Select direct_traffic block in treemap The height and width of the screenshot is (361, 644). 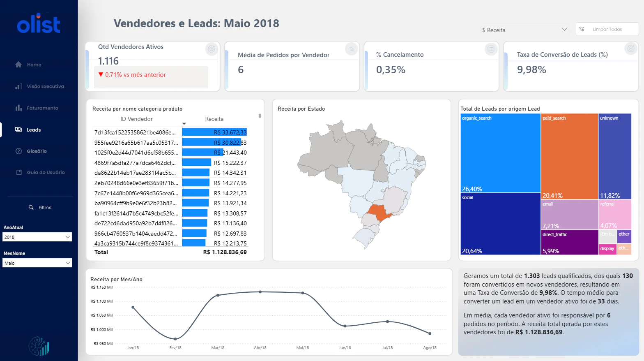[569, 242]
